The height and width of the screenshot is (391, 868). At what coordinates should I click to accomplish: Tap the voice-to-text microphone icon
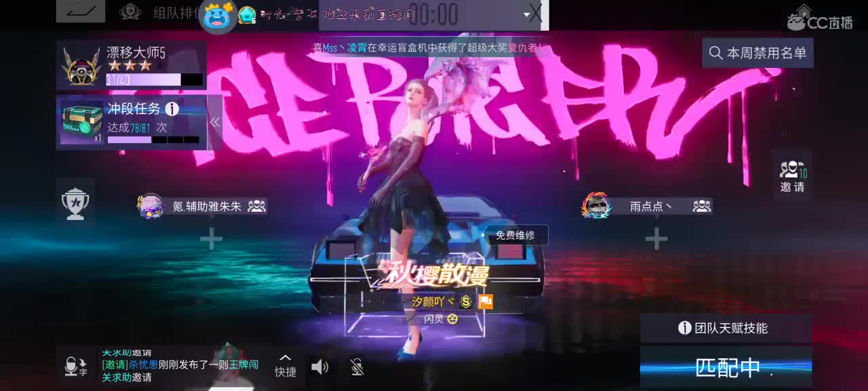tap(75, 367)
